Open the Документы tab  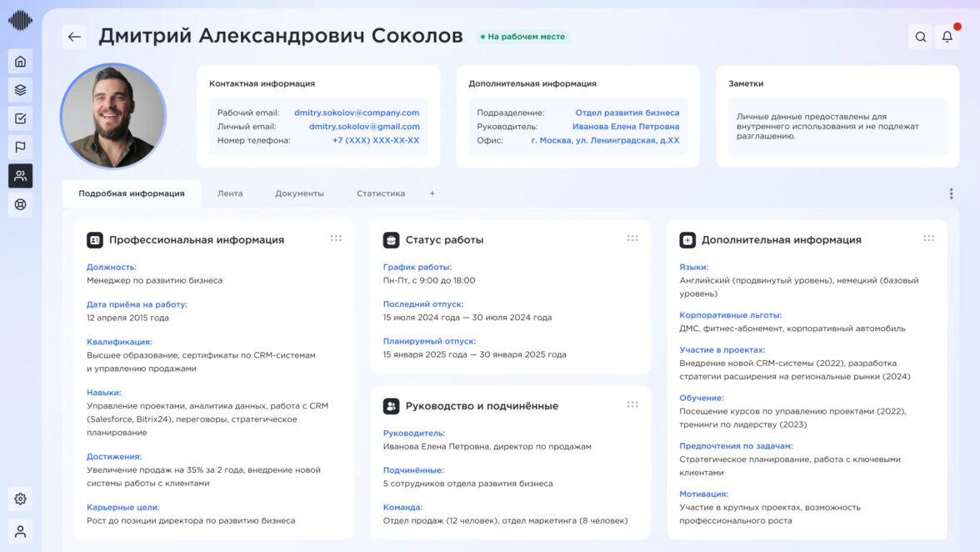point(299,193)
